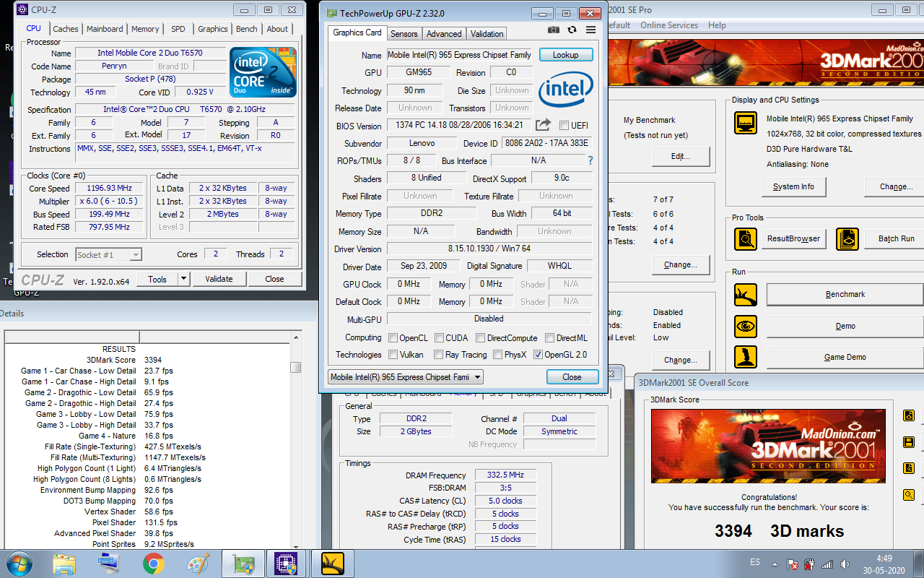Click the Game Demo joystick icon

coord(746,358)
